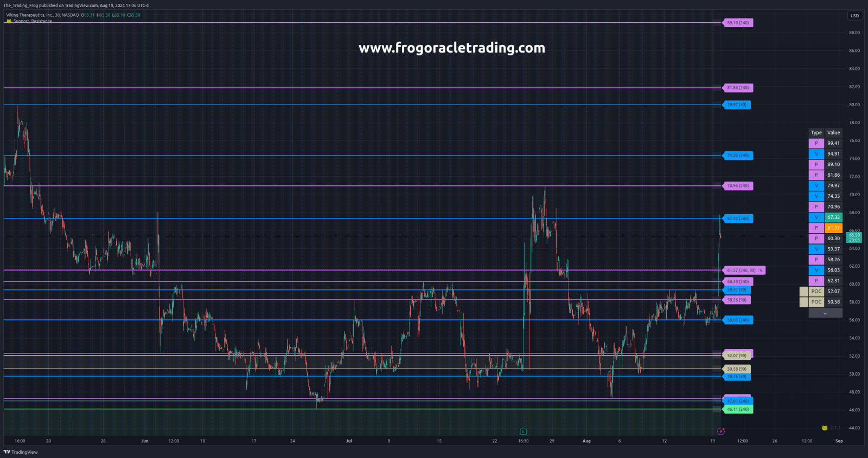Viewport: 868px width, 458px height.
Task: Click the 79.97 value cell in the table
Action: (x=833, y=186)
